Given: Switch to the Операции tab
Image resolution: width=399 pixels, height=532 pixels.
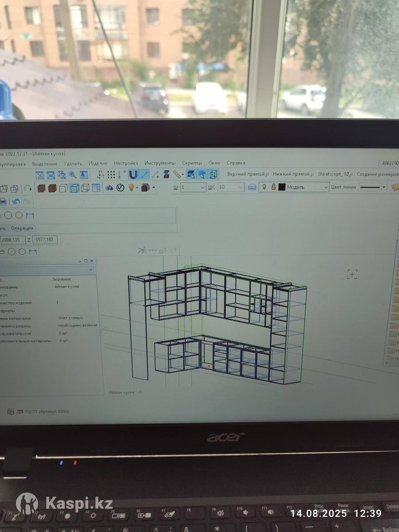Looking at the screenshot, I should 22,228.
